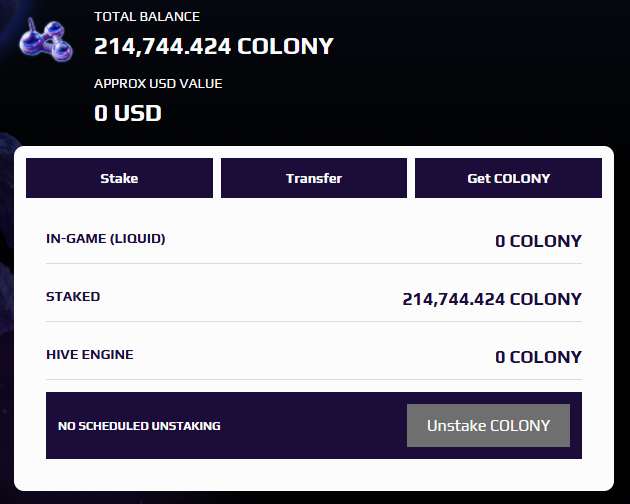Click the divider line below HIVE ENGINE
Screen dimensions: 630x504
click(x=314, y=380)
